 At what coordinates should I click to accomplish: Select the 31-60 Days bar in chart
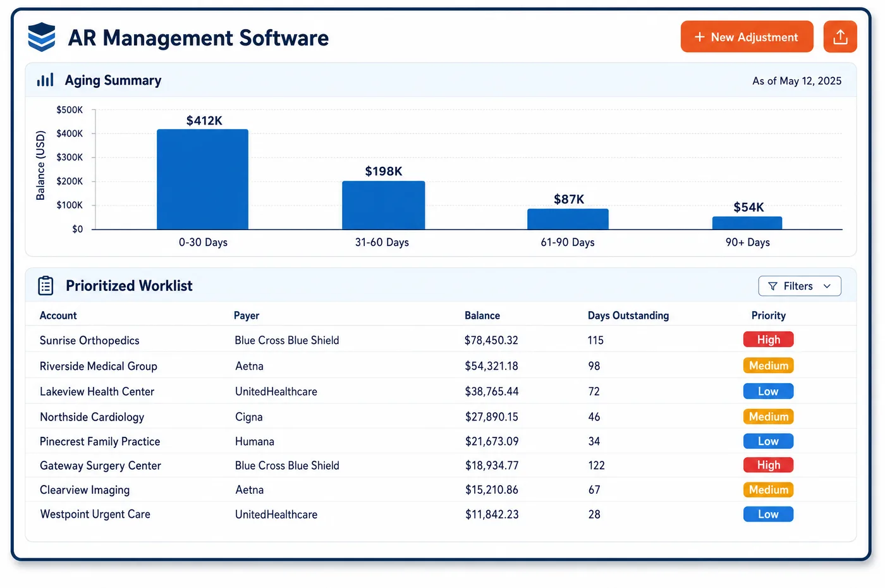[384, 205]
